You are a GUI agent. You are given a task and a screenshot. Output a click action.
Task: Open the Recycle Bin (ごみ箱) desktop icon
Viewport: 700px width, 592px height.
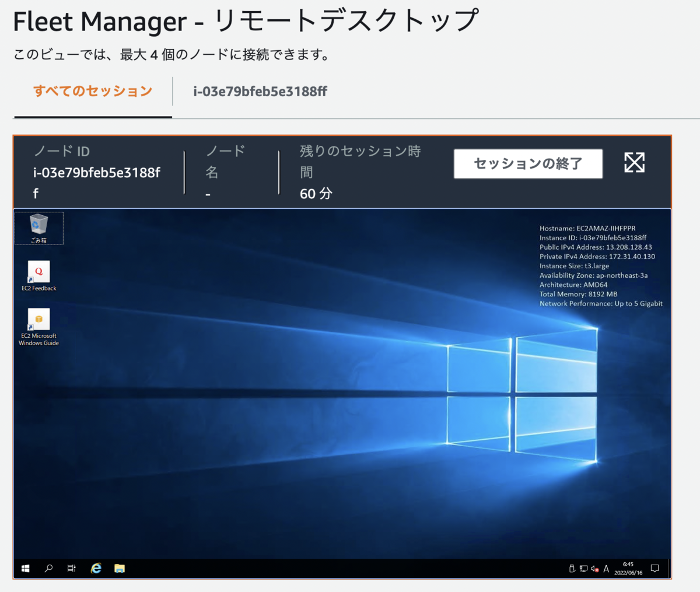click(39, 228)
